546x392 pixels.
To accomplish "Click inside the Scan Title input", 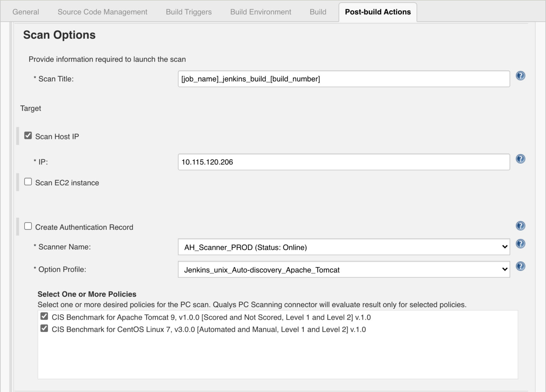I will click(x=343, y=79).
